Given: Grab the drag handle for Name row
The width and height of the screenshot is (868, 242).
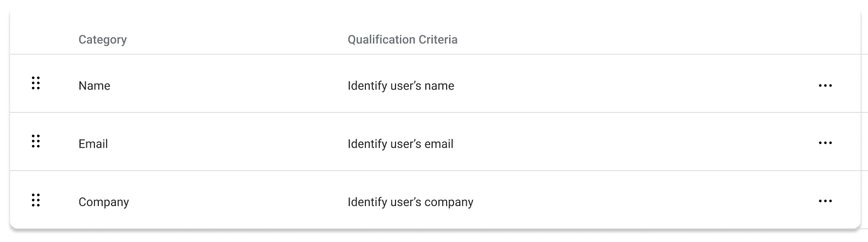Looking at the screenshot, I should [36, 83].
